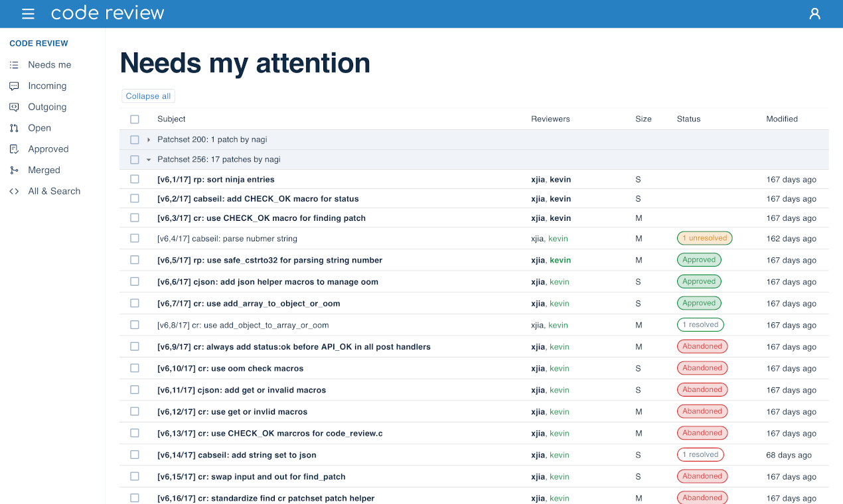This screenshot has width=843, height=504.
Task: Open patch [v6,16/17] standardize find cr patchset
Action: pos(266,498)
